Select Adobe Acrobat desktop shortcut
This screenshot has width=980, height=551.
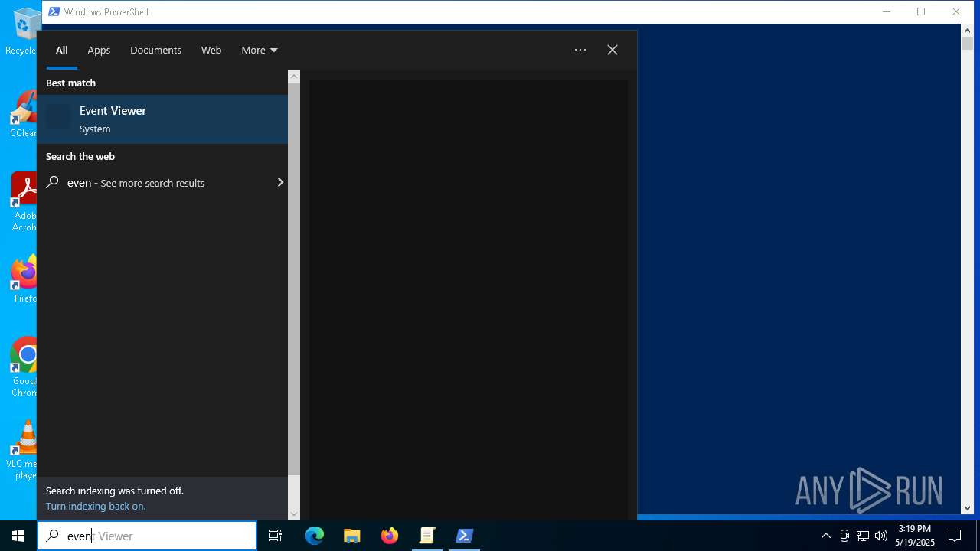pos(24,202)
